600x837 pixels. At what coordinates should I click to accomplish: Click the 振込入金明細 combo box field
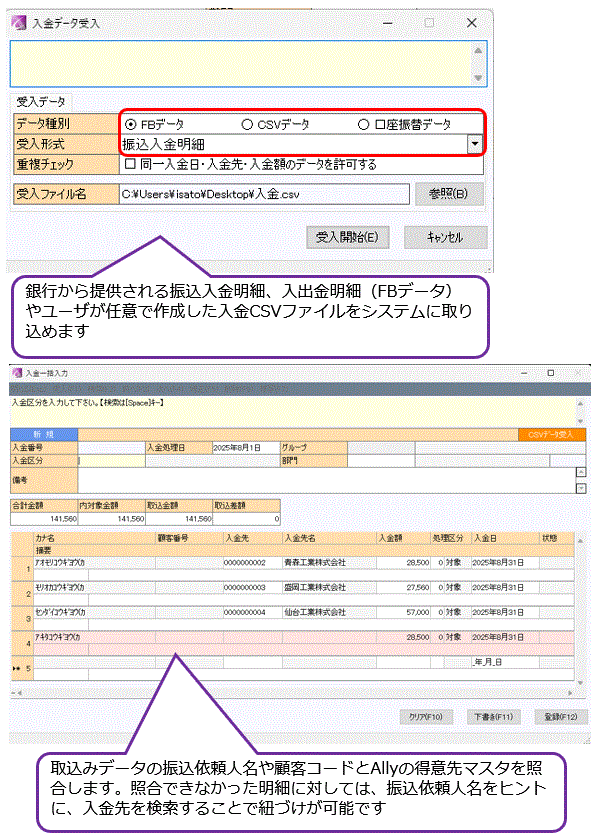tap(294, 144)
